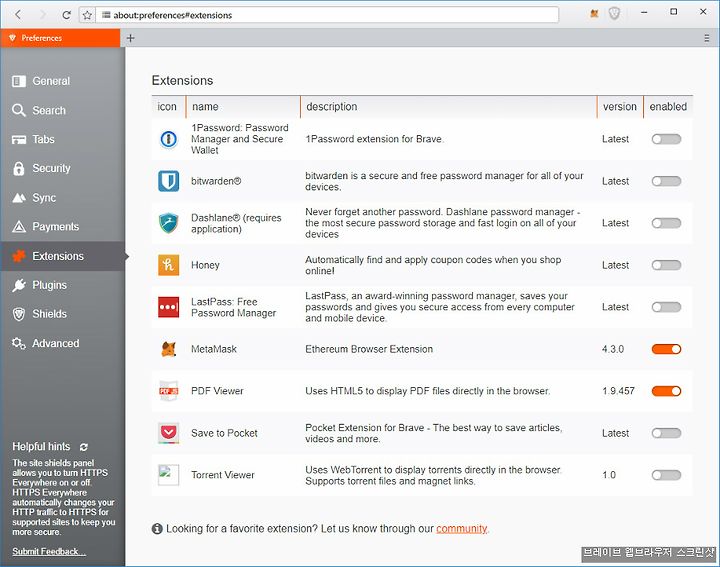
Task: Turn on the Torrent Viewer switch
Action: coord(666,475)
